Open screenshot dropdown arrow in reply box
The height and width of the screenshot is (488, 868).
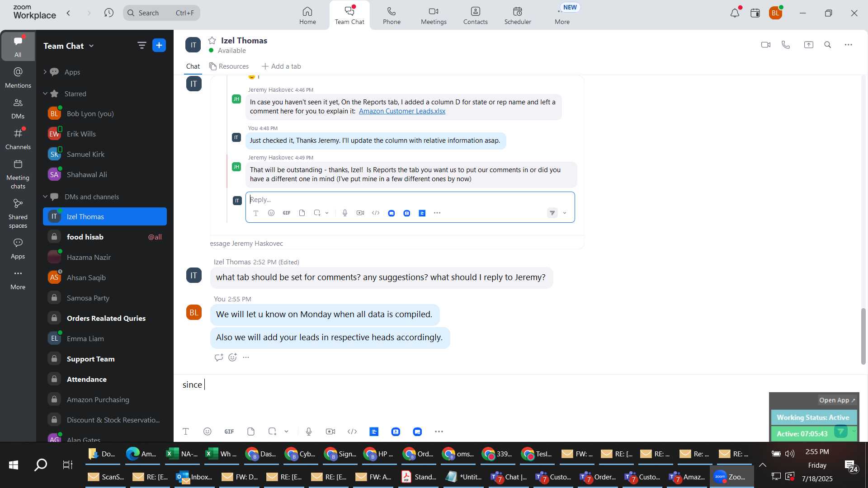[x=327, y=213]
